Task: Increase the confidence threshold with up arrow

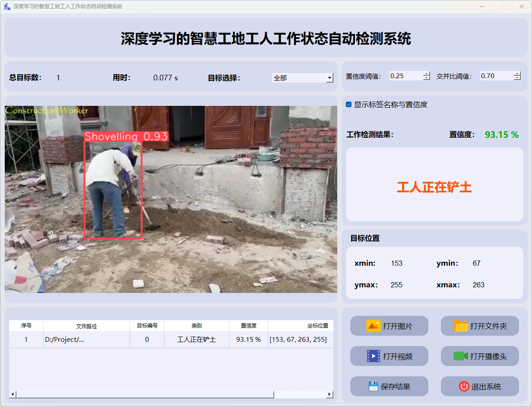Action: coord(427,74)
